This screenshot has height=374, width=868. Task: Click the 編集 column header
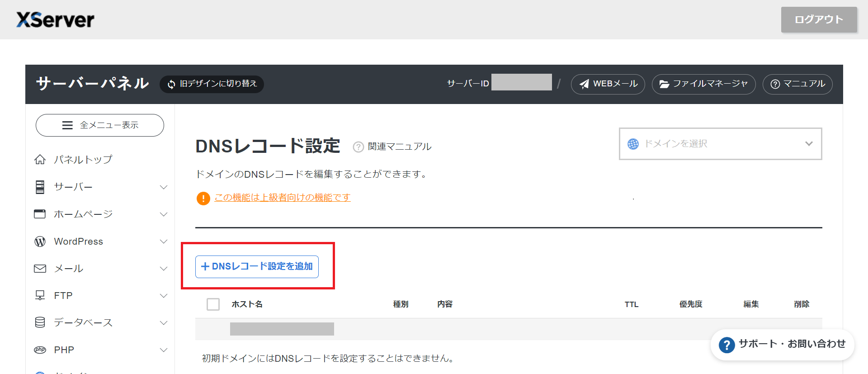(751, 304)
